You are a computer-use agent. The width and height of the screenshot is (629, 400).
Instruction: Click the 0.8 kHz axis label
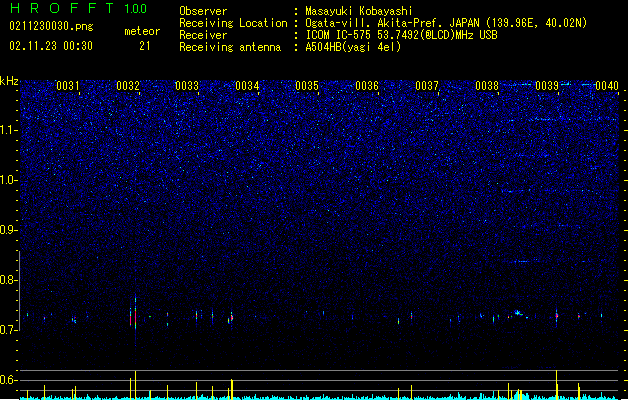(9, 280)
